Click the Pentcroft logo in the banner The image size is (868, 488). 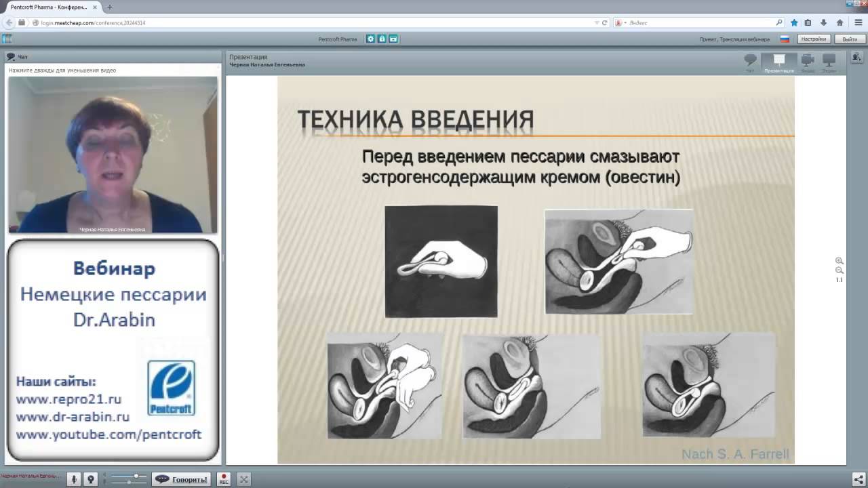click(x=171, y=388)
